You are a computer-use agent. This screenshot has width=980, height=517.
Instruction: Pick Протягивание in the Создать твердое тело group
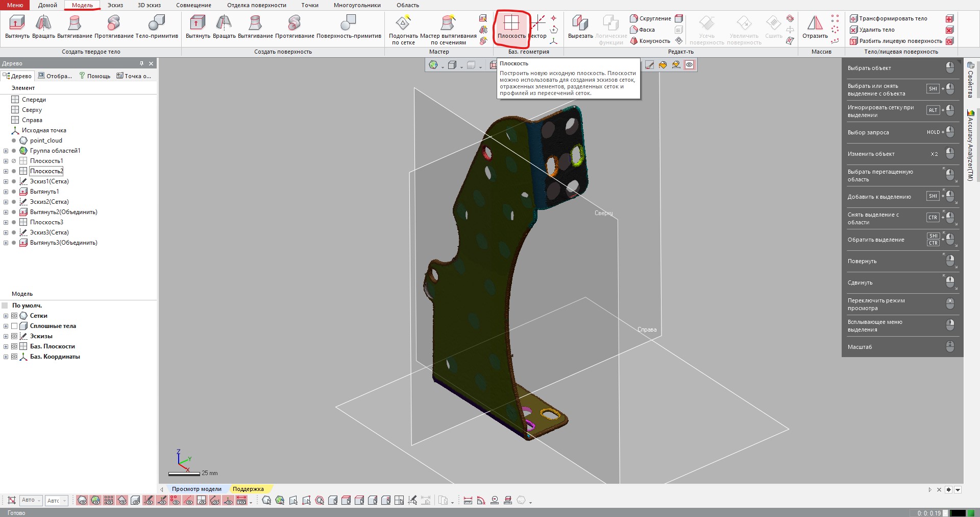click(114, 27)
